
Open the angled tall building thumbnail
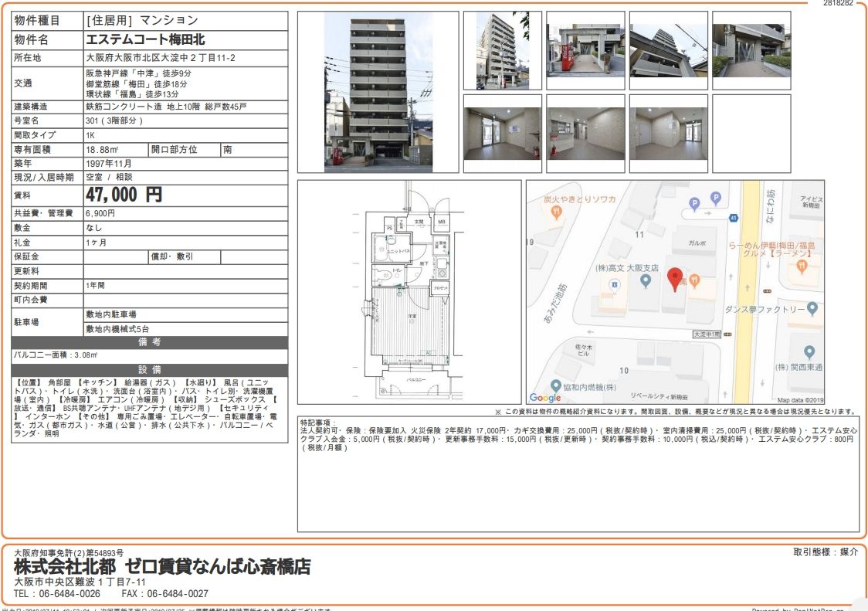[503, 50]
